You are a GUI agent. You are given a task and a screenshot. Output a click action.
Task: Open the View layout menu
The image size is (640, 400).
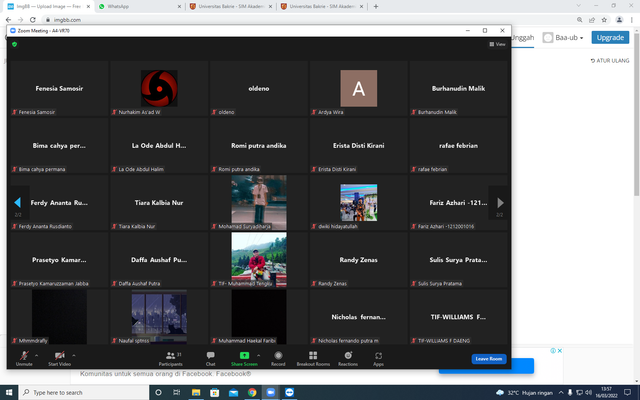click(497, 44)
